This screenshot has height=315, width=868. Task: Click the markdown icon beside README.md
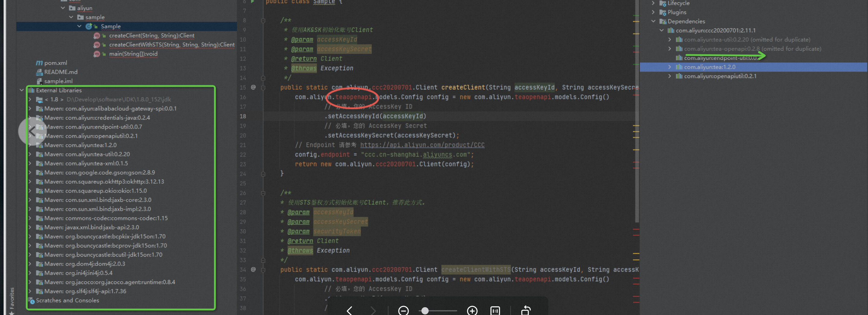[x=40, y=72]
